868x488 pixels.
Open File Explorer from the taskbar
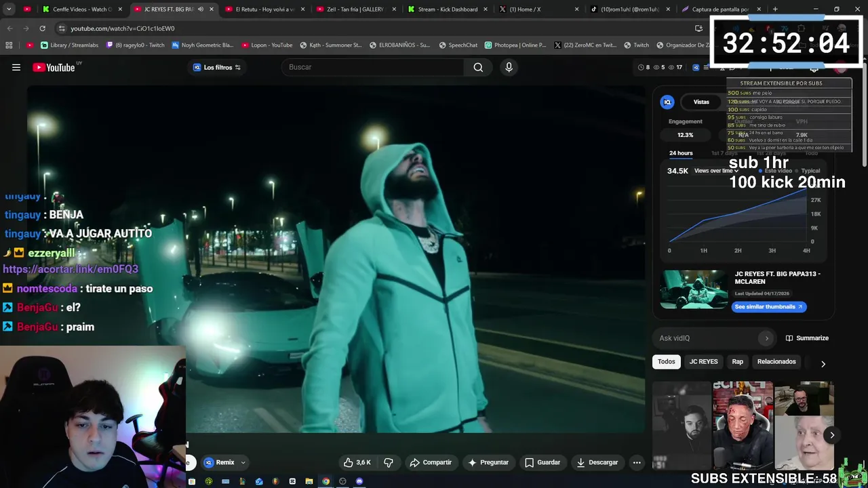[309, 481]
